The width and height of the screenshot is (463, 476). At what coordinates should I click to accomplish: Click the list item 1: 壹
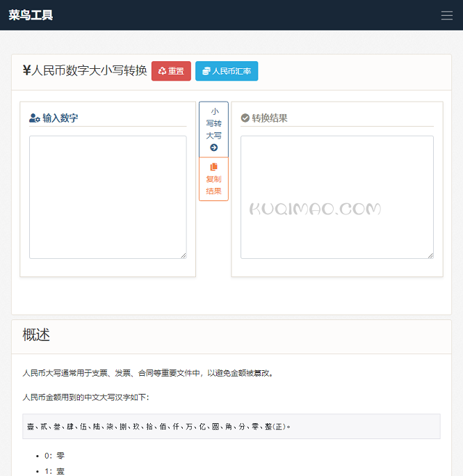[x=55, y=471]
